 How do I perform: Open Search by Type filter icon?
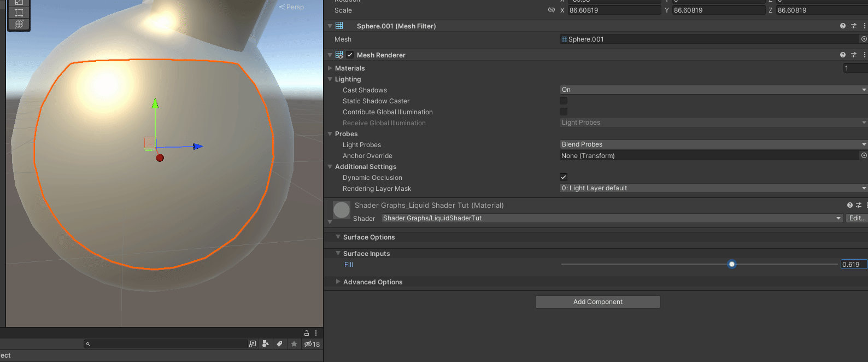coord(266,344)
